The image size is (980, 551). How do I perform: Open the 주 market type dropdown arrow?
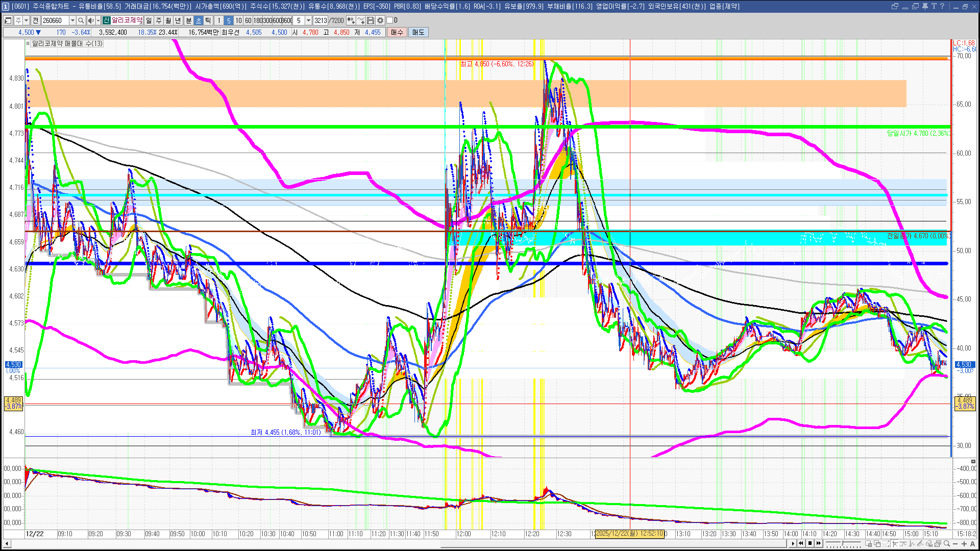pos(26,20)
